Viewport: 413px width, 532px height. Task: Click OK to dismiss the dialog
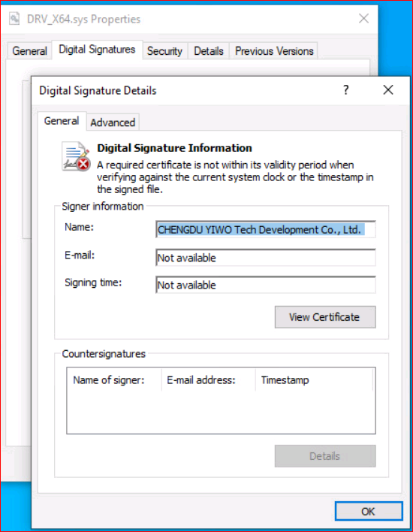[x=369, y=511]
